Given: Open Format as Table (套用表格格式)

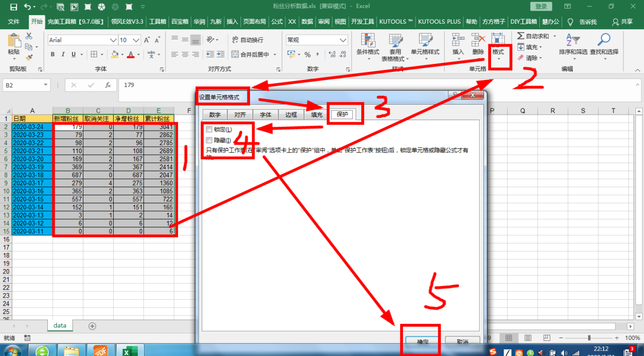Looking at the screenshot, I should (x=395, y=46).
